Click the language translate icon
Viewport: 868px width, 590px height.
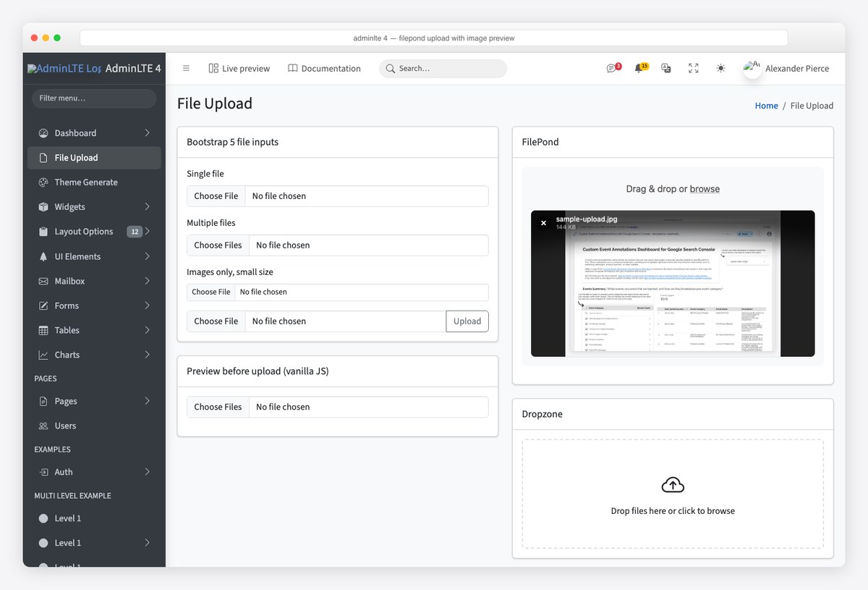click(666, 68)
